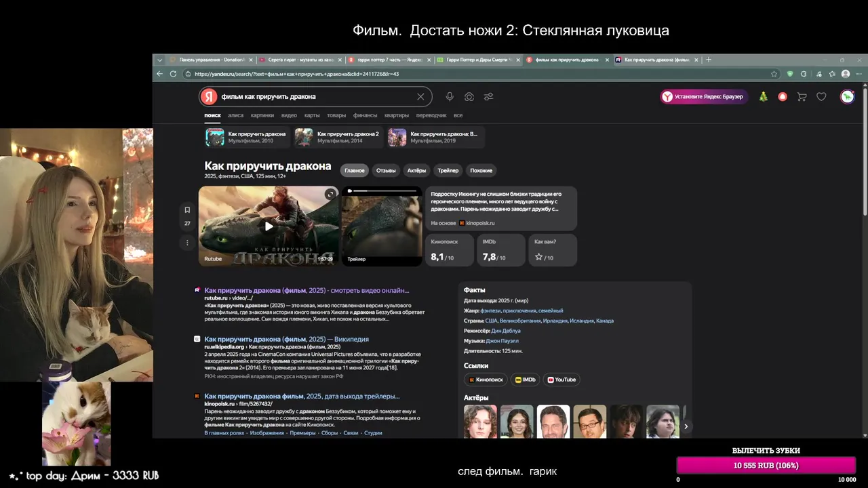
Task: Select Отзывы chip
Action: [386, 171]
